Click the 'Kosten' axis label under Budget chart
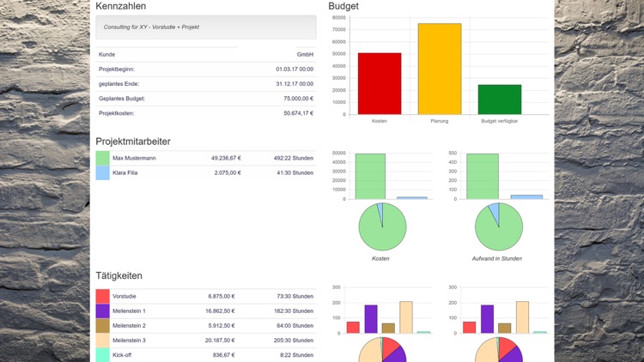 click(x=379, y=121)
